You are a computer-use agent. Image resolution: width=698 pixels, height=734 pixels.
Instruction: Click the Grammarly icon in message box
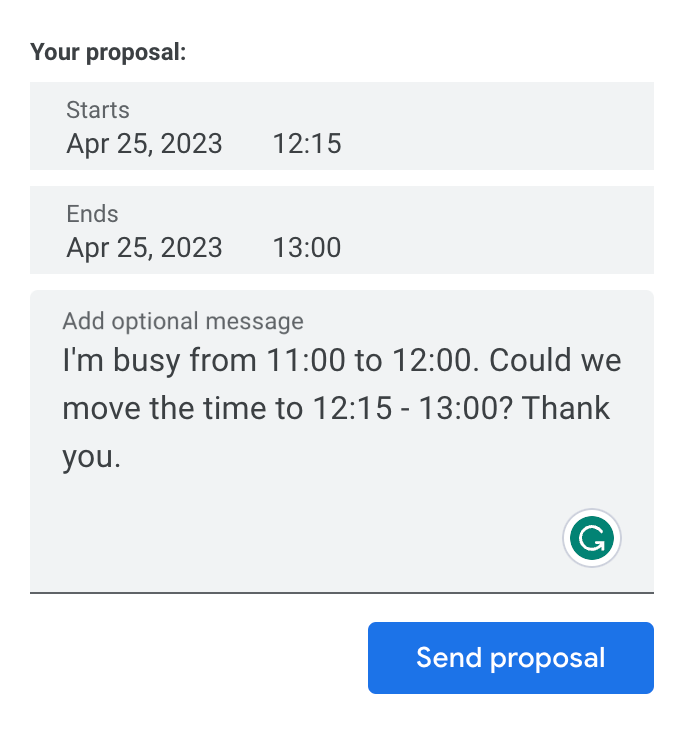[x=592, y=539]
